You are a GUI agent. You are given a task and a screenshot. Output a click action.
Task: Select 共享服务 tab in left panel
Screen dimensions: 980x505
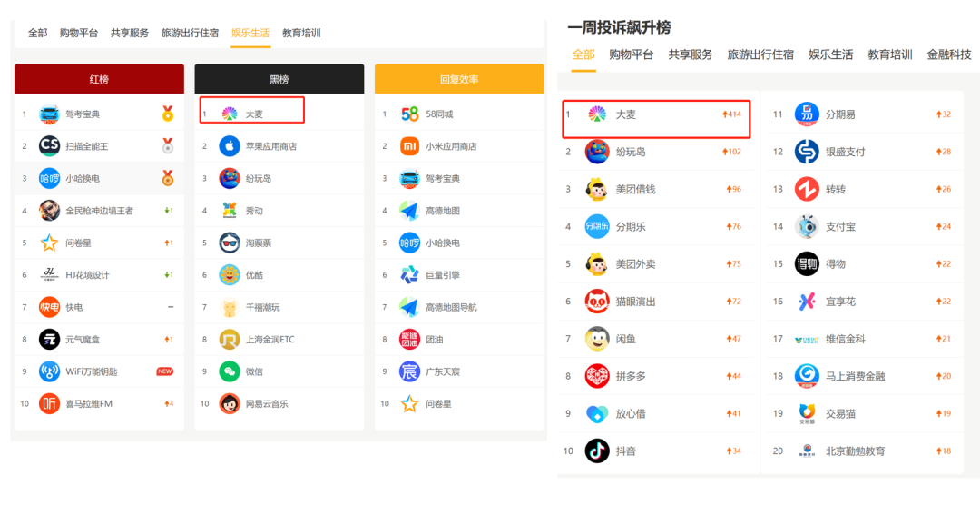[130, 34]
